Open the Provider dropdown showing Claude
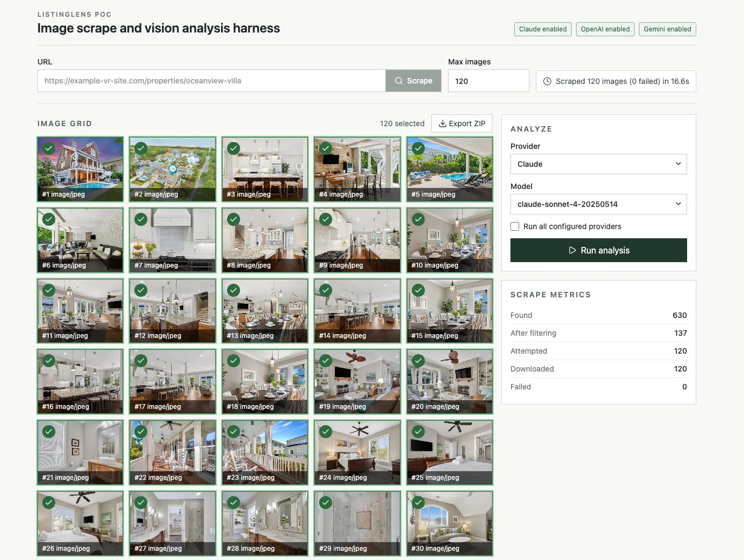The height and width of the screenshot is (560, 744). click(599, 164)
